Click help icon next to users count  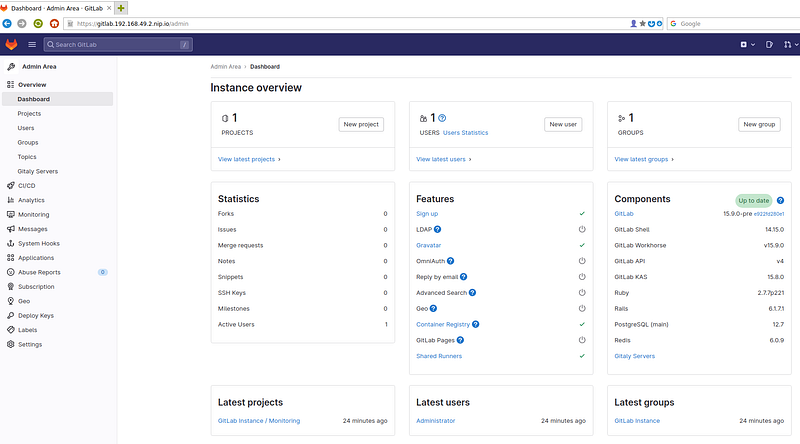tap(442, 118)
